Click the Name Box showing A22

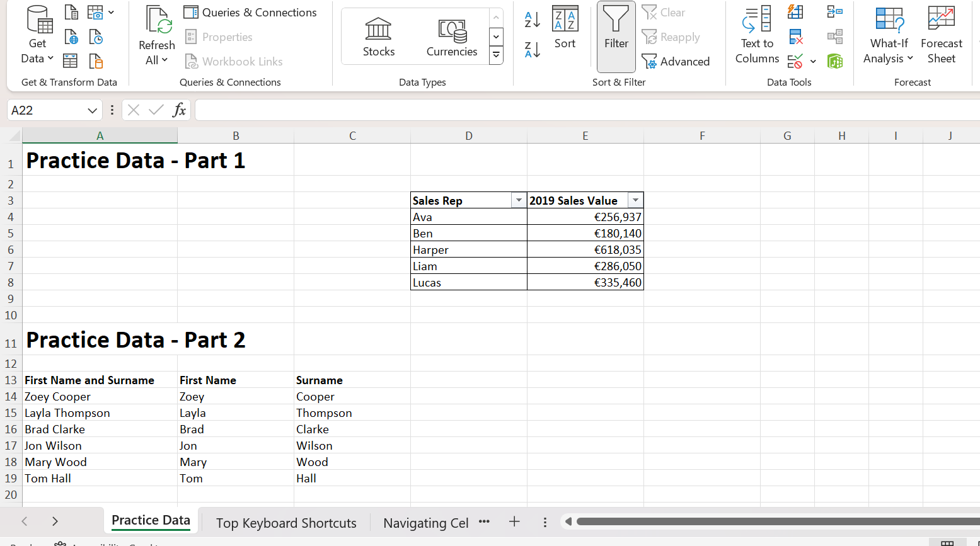[47, 110]
